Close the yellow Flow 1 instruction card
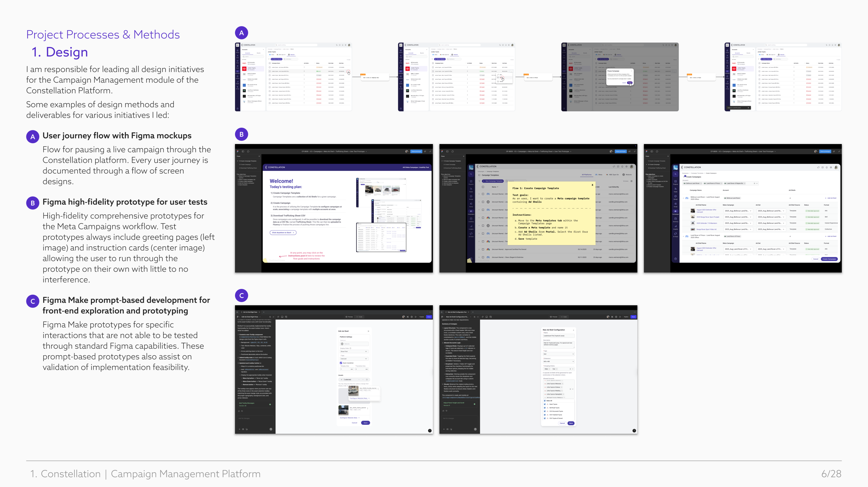Viewport: 868px width, 487px height. (592, 185)
